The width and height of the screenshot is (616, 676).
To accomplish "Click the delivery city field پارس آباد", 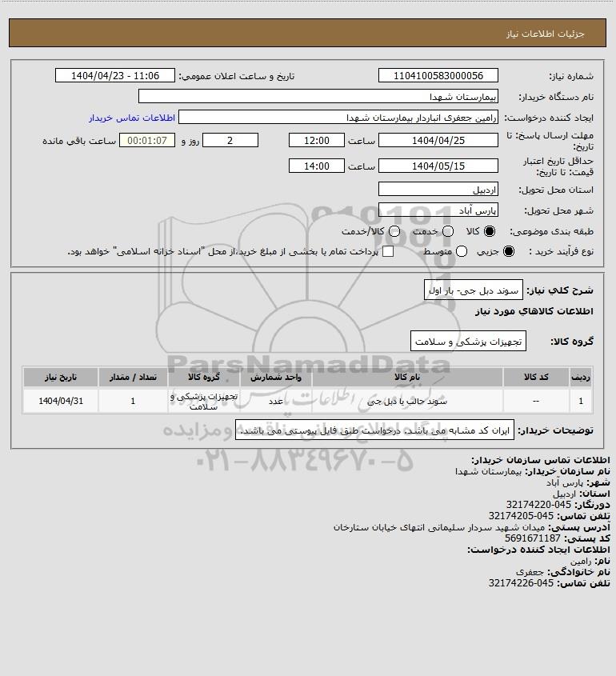I will coord(438,210).
